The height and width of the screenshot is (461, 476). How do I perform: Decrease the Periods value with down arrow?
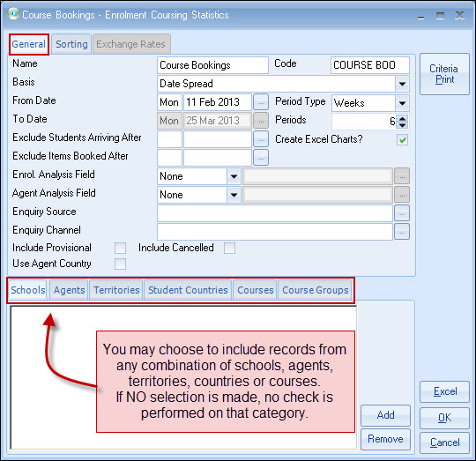(x=402, y=125)
